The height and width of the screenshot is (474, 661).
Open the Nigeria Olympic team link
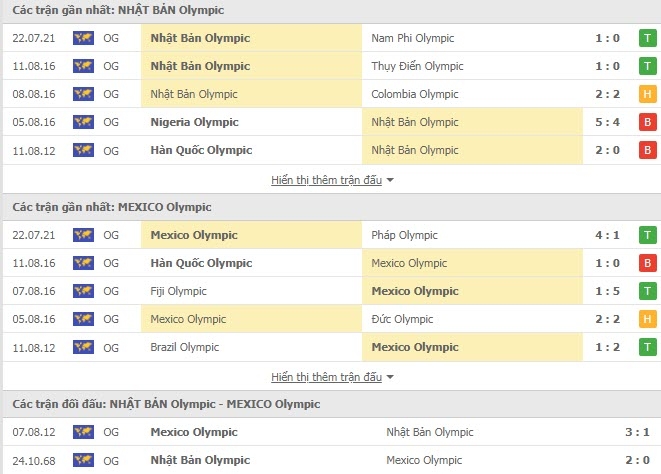tap(194, 122)
